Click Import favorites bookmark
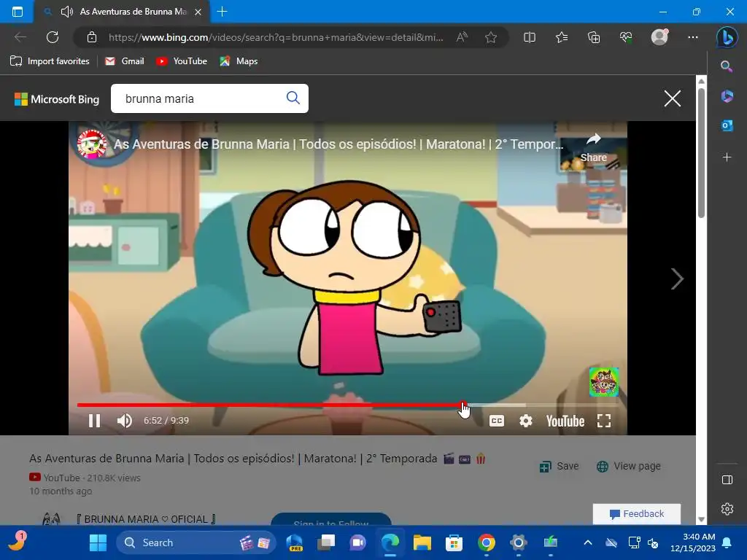Screen dimensions: 747x560 point(50,61)
